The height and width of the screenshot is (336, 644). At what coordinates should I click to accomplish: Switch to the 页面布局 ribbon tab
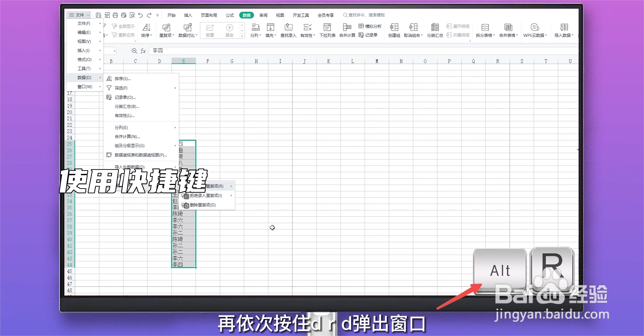pos(209,15)
